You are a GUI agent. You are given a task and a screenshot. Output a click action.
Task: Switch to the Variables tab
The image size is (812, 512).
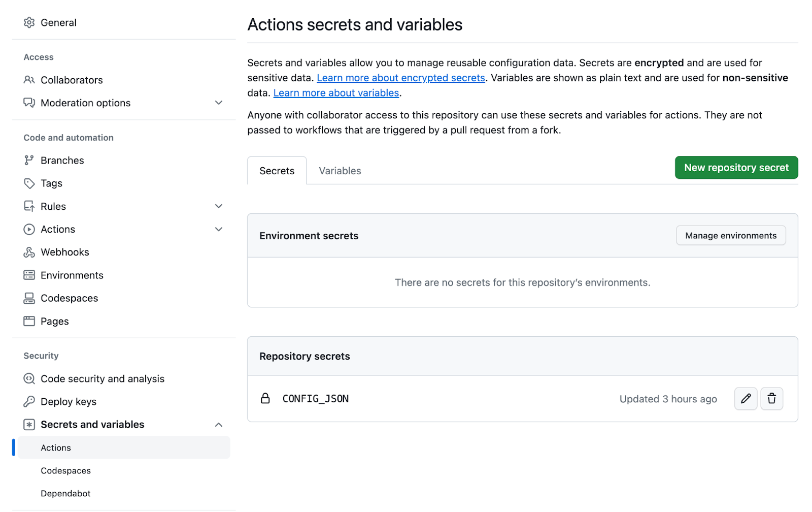tap(340, 171)
